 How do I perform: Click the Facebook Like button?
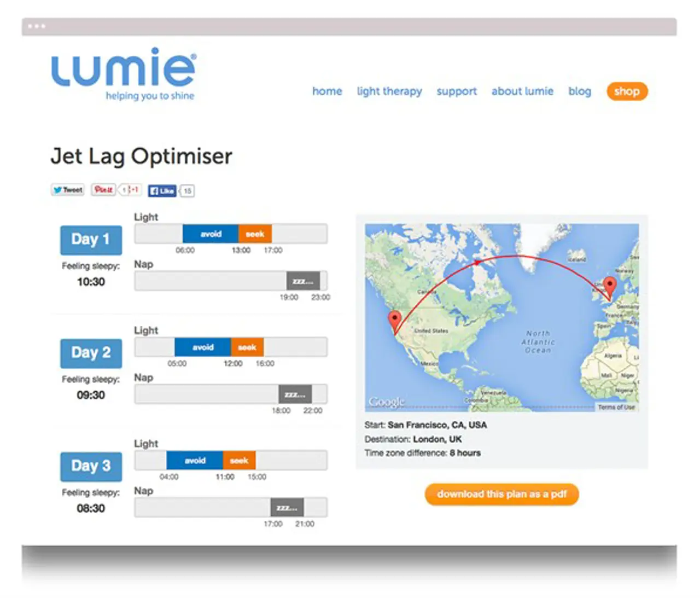(162, 190)
